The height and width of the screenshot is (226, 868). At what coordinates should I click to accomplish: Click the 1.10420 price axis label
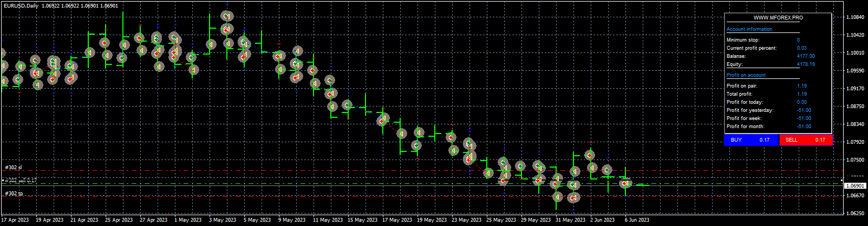(x=855, y=35)
